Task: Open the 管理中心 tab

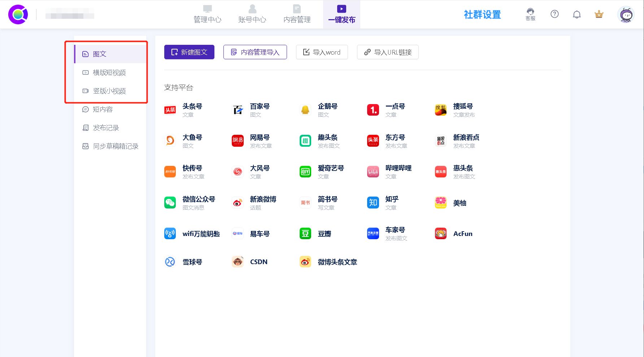Action: coord(207,14)
